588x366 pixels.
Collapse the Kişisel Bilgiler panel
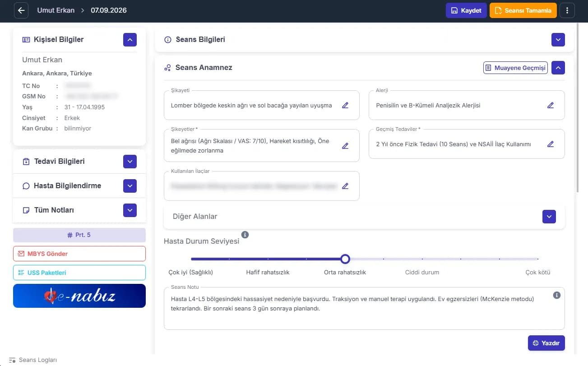pos(130,40)
